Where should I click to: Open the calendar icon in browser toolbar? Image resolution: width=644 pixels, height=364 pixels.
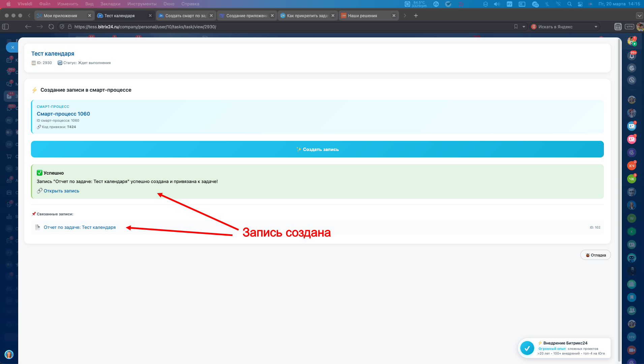[x=618, y=27]
